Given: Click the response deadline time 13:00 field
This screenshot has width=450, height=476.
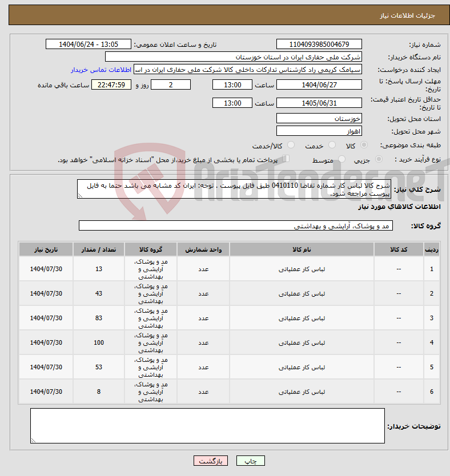Looking at the screenshot, I should tap(232, 84).
